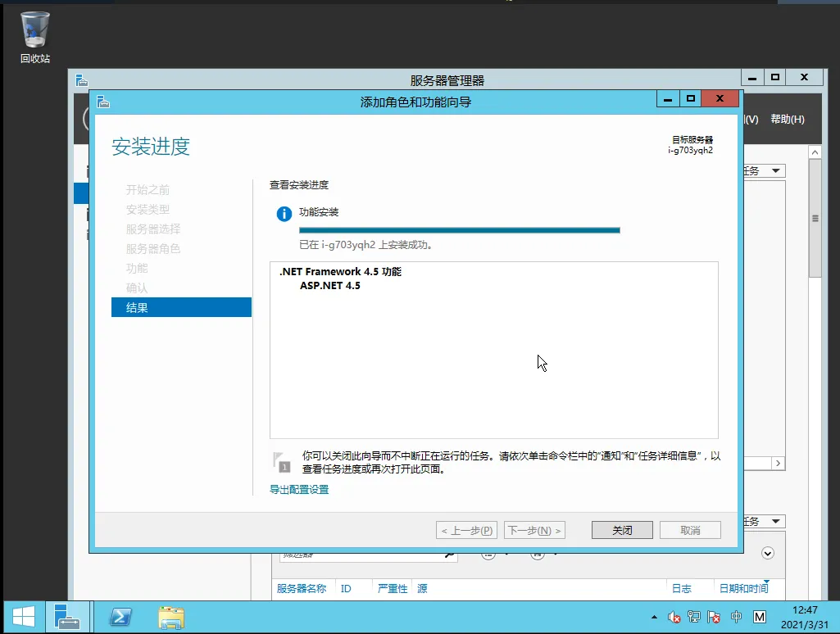Open the 帮助(H) menu
The image size is (840, 634).
787,120
